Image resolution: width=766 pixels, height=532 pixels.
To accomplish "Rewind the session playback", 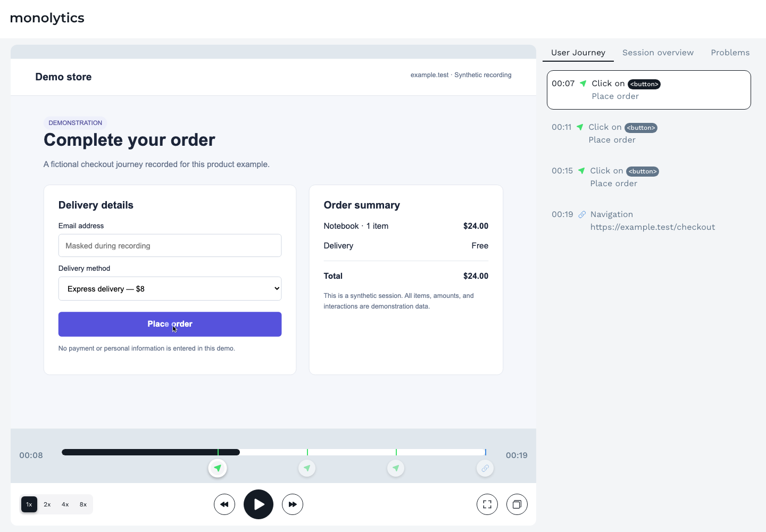I will tap(224, 504).
